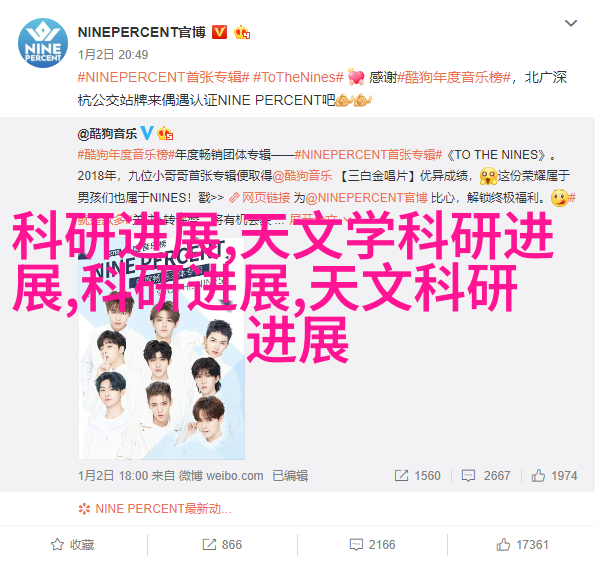This screenshot has width=595, height=562.
Task: Expand the post options chevron
Action: (x=571, y=24)
